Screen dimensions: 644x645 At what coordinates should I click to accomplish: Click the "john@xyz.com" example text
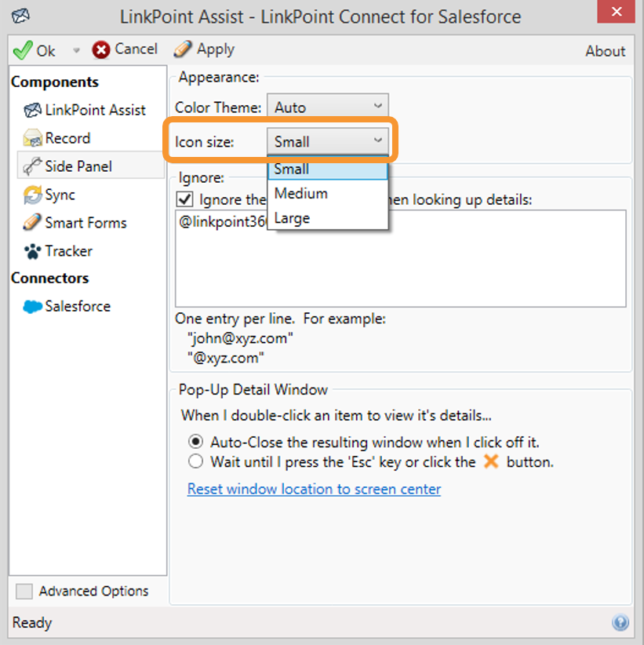click(241, 338)
